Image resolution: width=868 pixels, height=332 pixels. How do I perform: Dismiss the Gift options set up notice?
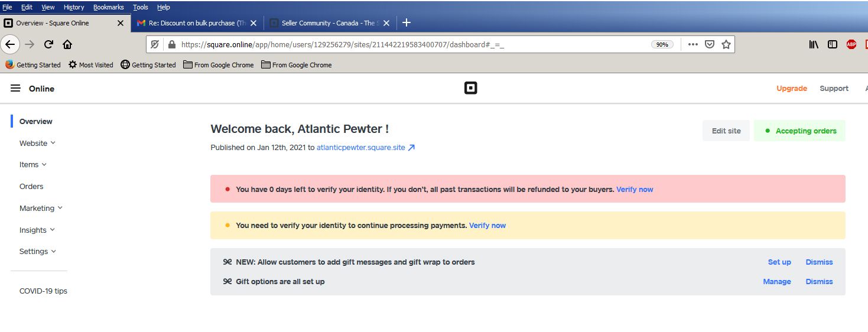(x=819, y=281)
